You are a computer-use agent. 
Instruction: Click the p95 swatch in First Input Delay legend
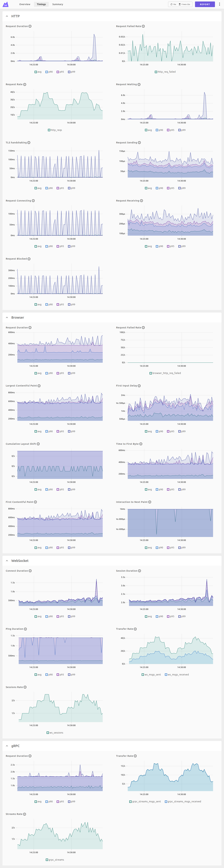tap(168, 431)
